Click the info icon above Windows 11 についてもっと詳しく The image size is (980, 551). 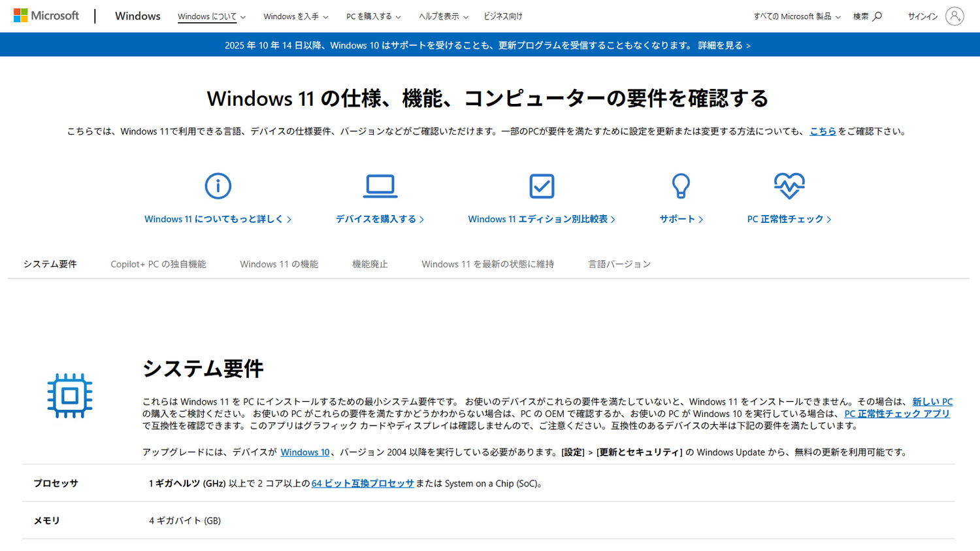(218, 186)
